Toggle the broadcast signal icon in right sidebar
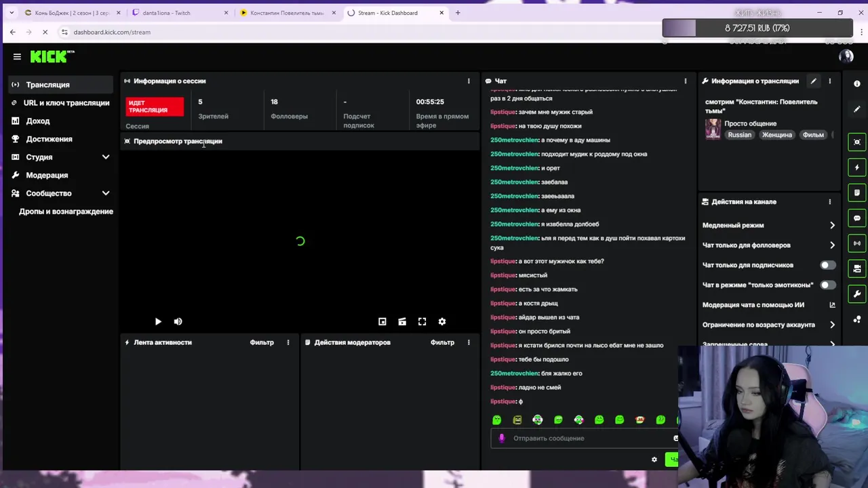The width and height of the screenshot is (868, 488). pos(857,243)
